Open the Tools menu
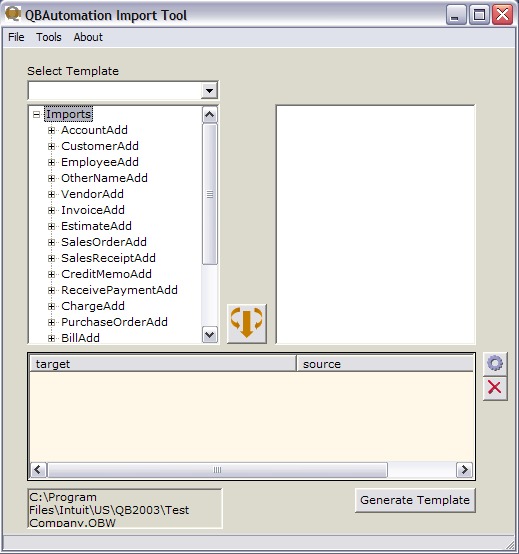519x554 pixels. pos(49,37)
